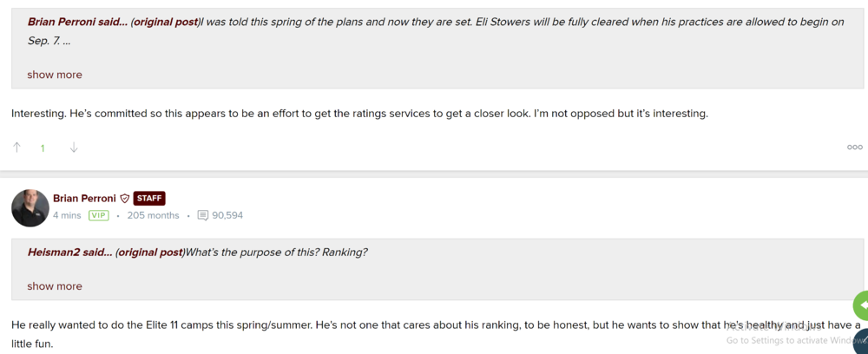Click the "Brian Perroni said..." quote link
The height and width of the screenshot is (354, 868).
(x=77, y=22)
